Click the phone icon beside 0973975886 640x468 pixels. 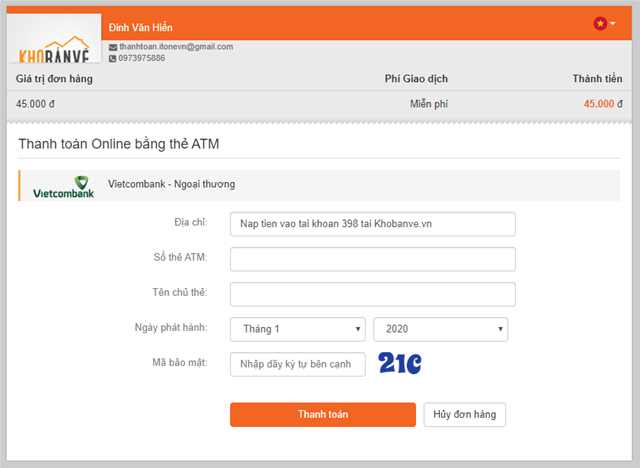pyautogui.click(x=112, y=59)
